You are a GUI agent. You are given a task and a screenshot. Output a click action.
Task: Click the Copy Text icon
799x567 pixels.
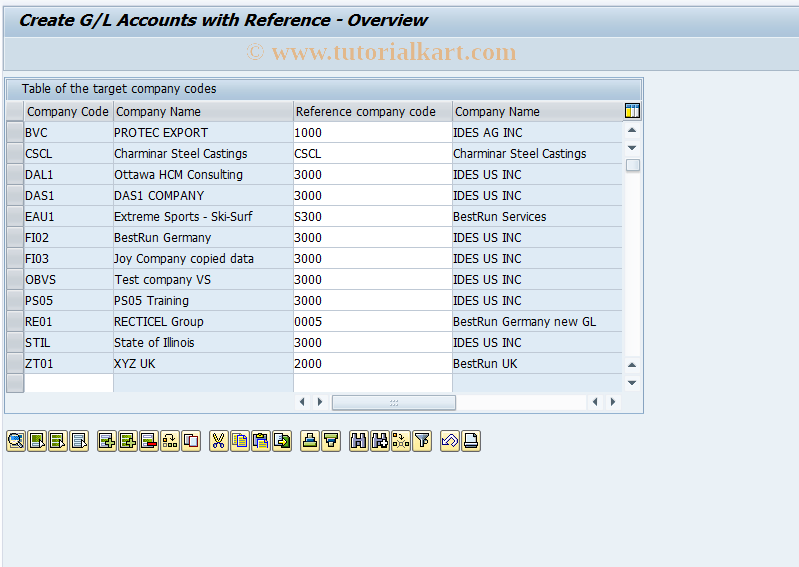coord(239,441)
